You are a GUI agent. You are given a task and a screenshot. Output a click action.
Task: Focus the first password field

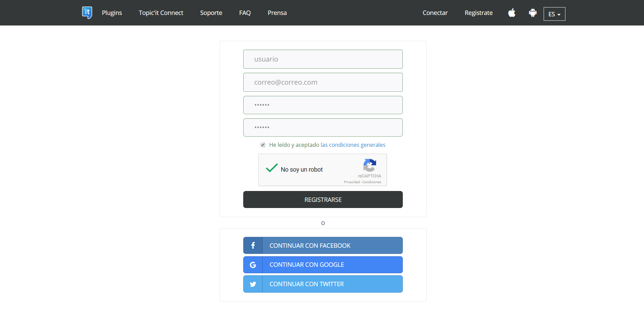pos(323,105)
